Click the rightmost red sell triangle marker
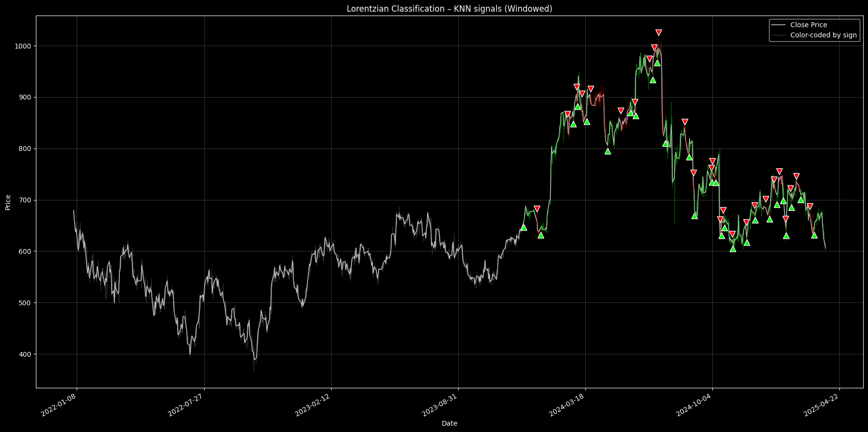 (x=810, y=206)
